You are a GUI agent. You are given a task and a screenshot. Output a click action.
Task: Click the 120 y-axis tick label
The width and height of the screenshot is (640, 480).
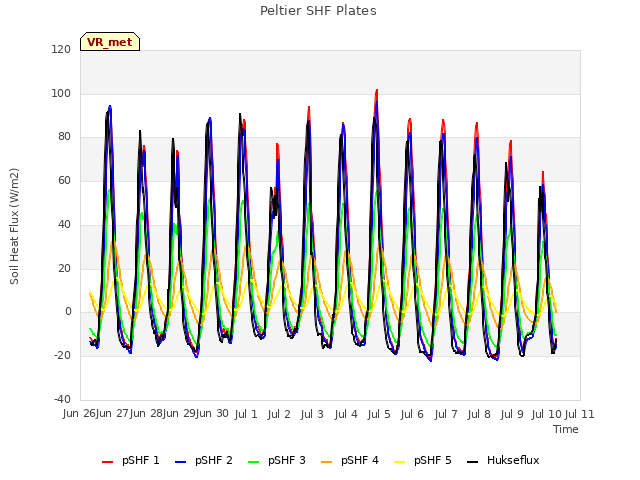pos(61,49)
